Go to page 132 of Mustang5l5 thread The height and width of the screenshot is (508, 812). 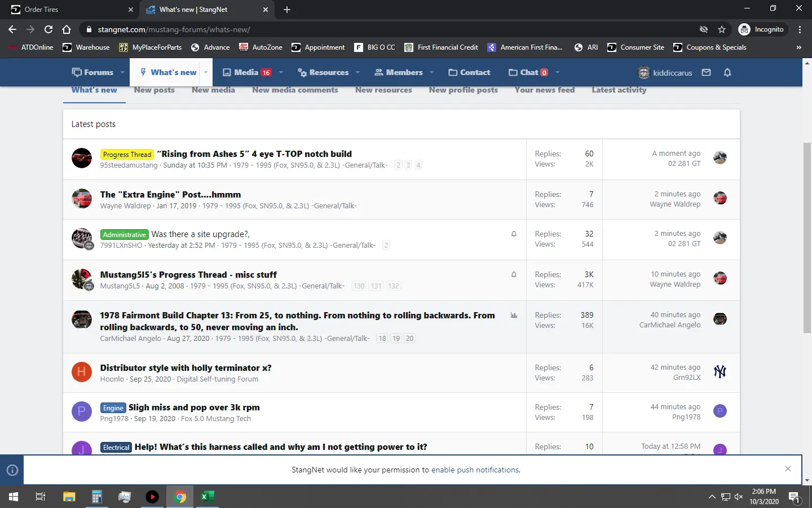coord(394,286)
